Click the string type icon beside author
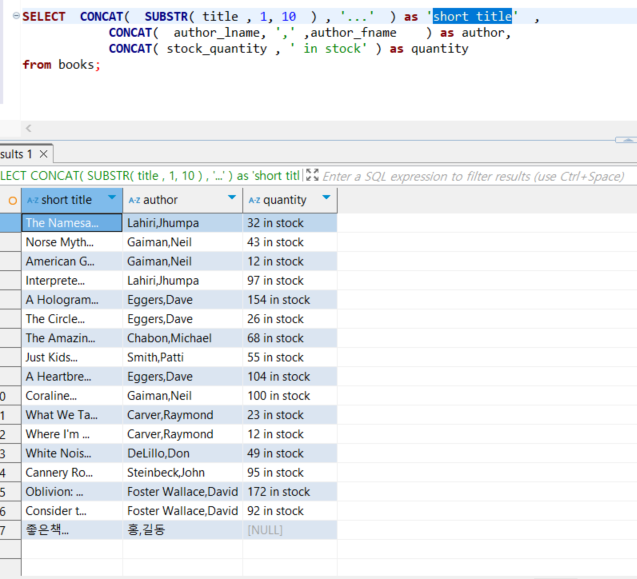 pos(134,200)
